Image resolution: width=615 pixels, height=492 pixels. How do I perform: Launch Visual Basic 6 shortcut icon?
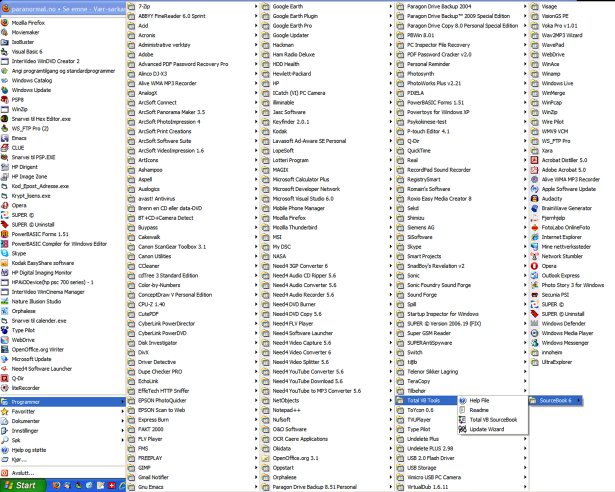pyautogui.click(x=5, y=51)
